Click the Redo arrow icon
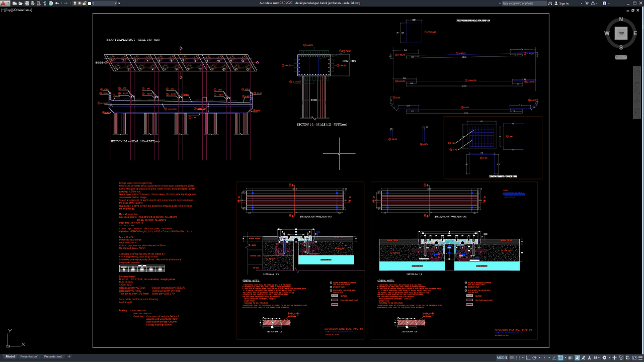Screen dimensions: 644x362 (x=65, y=3)
